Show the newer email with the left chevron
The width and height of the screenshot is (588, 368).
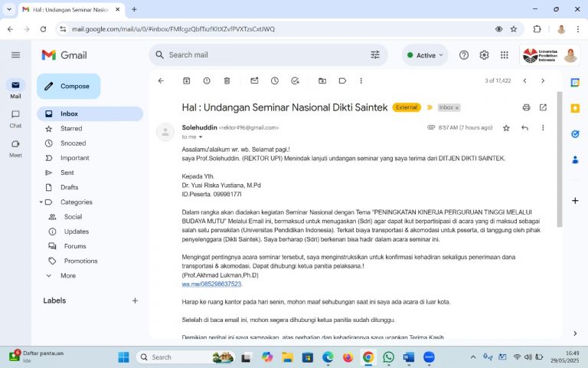(524, 80)
